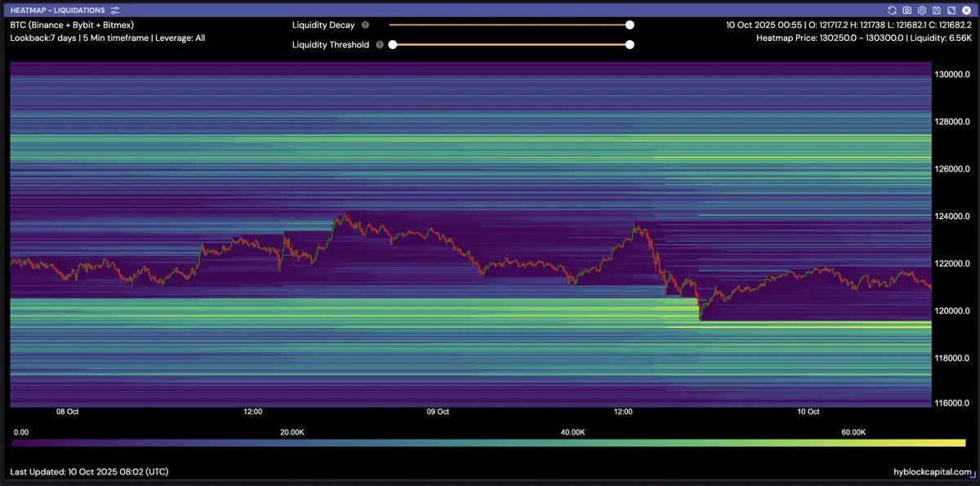
Task: Click the 40.00K mark on color legend
Action: (572, 431)
